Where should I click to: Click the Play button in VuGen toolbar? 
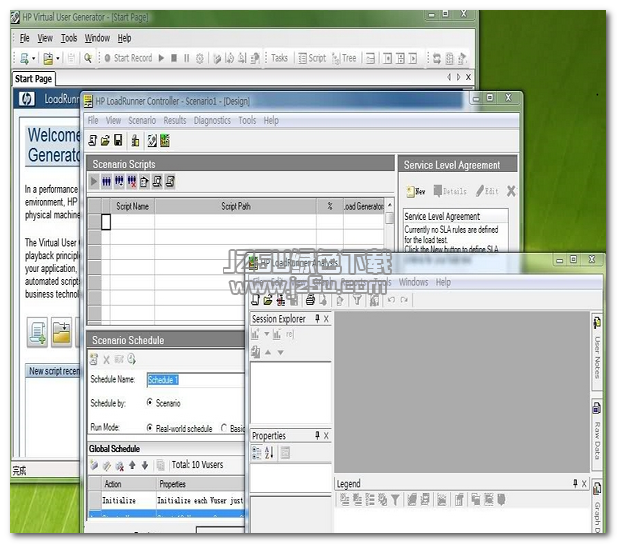[x=161, y=58]
